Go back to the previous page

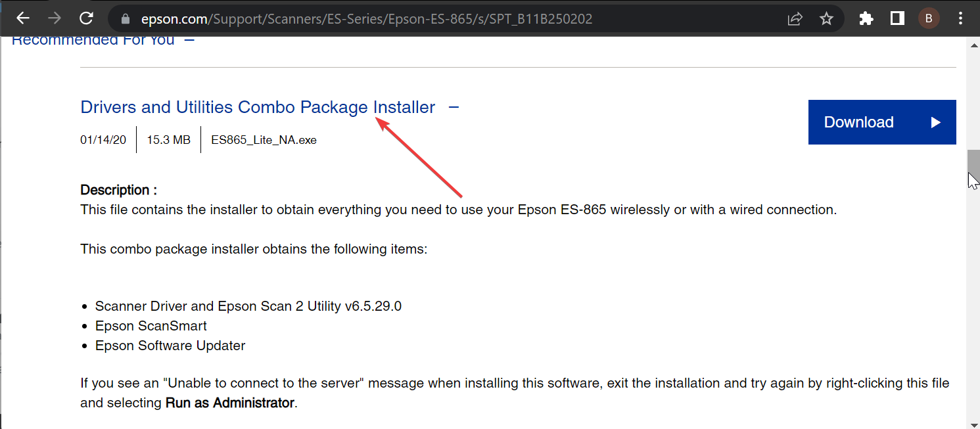point(23,18)
